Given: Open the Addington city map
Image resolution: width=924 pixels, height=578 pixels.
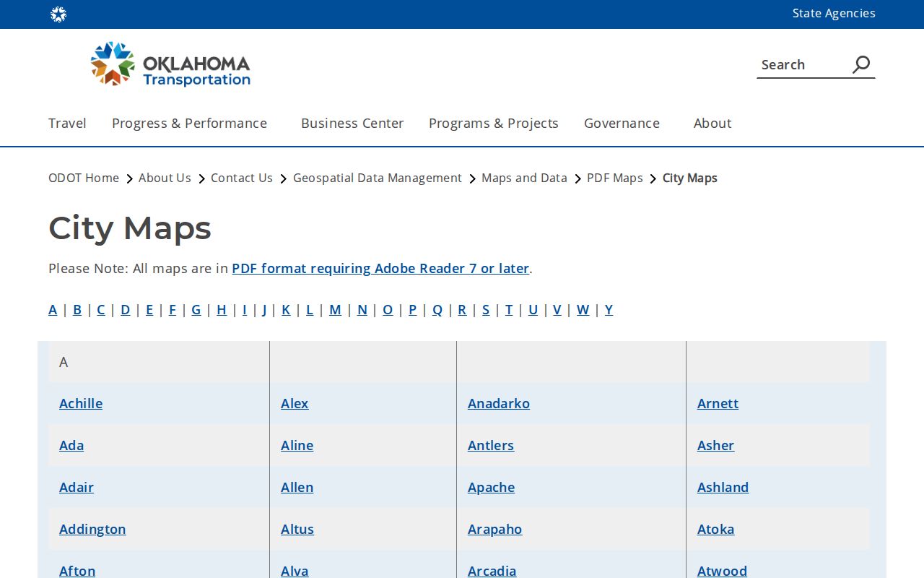Looking at the screenshot, I should 92,529.
